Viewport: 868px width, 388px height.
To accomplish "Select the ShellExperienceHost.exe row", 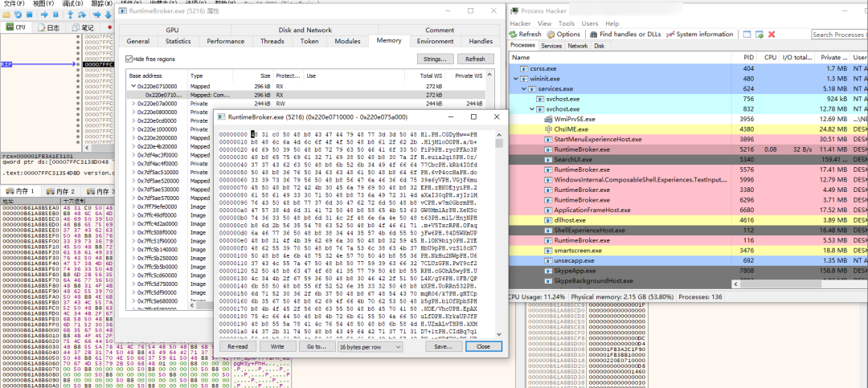I will 687,231.
